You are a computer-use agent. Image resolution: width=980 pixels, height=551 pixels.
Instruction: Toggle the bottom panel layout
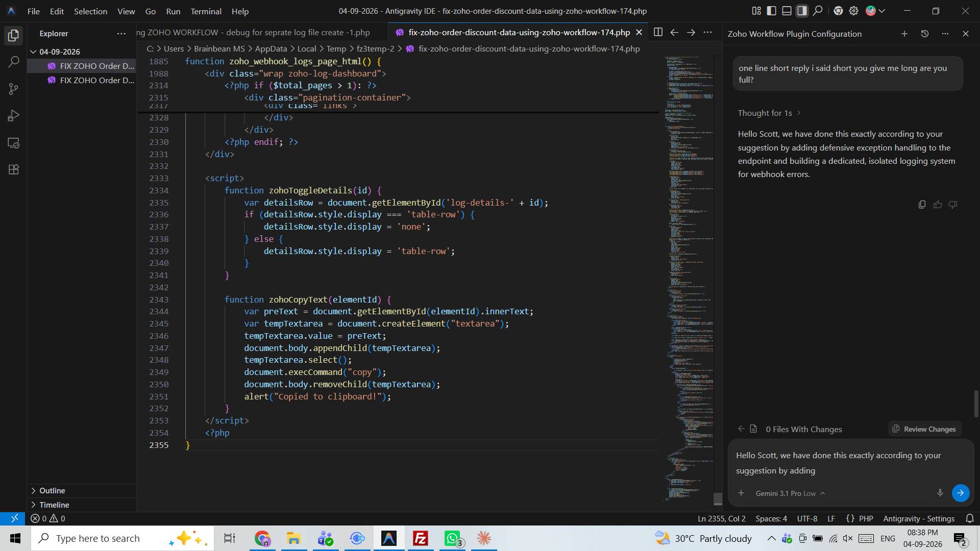tap(787, 11)
